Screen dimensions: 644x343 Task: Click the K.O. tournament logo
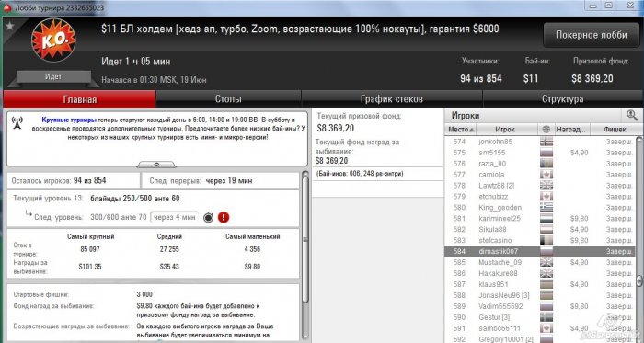pos(53,40)
